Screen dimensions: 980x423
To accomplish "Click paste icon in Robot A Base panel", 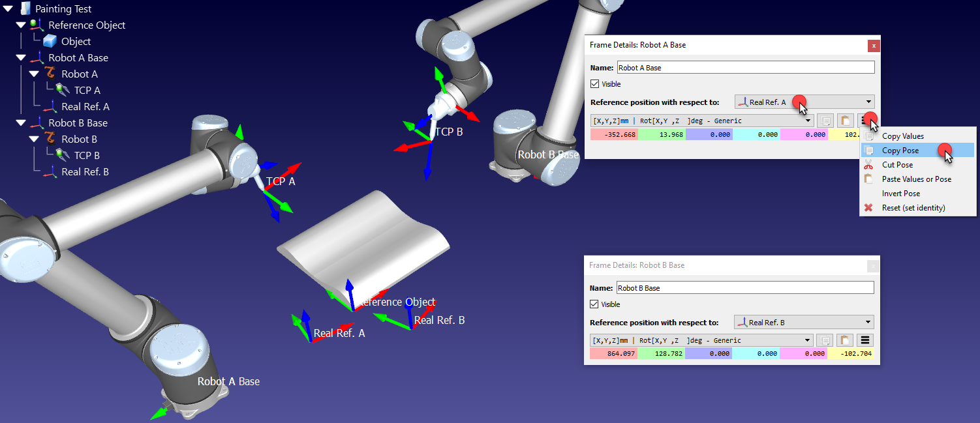I will [845, 121].
